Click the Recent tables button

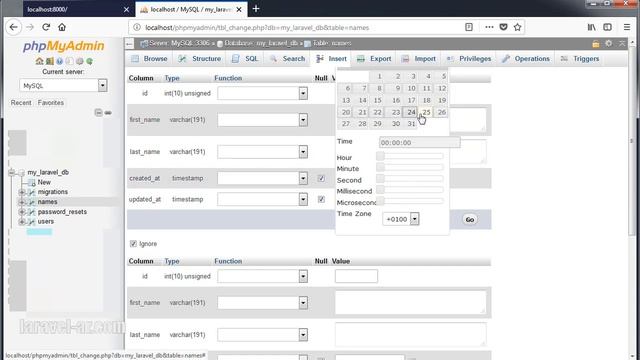tap(21, 103)
